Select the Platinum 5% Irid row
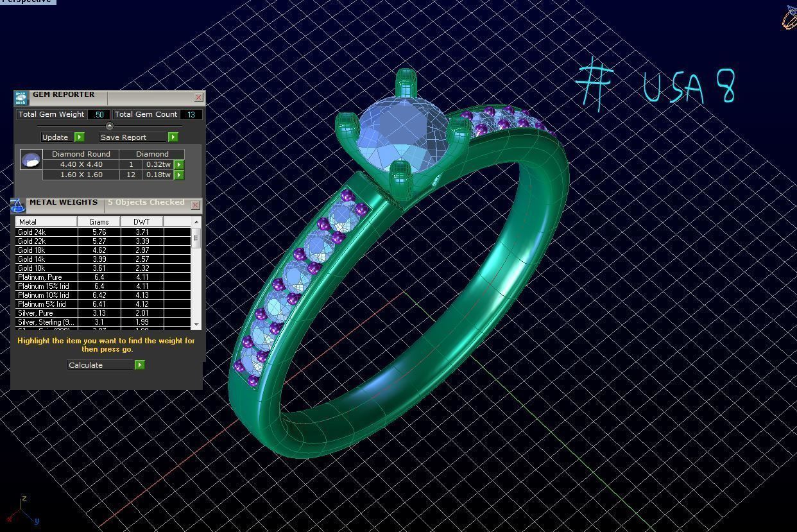The height and width of the screenshot is (532, 797). click(103, 304)
